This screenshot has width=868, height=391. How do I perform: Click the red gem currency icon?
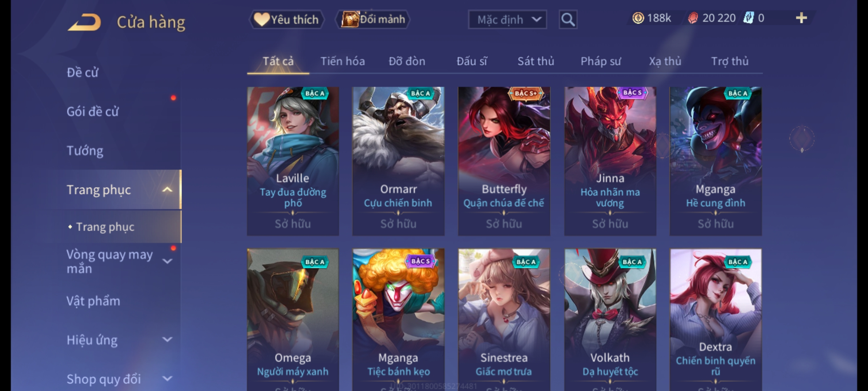pyautogui.click(x=693, y=18)
